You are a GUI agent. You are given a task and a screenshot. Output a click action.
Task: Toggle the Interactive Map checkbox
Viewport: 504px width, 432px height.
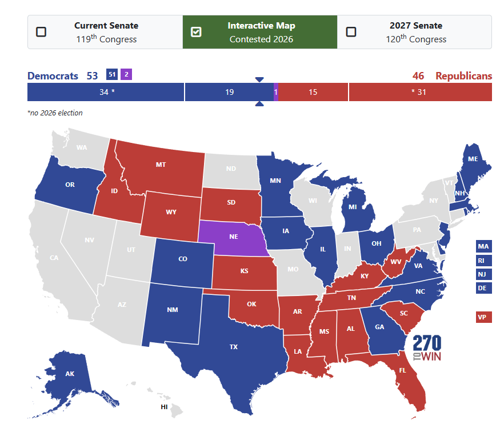pos(196,32)
